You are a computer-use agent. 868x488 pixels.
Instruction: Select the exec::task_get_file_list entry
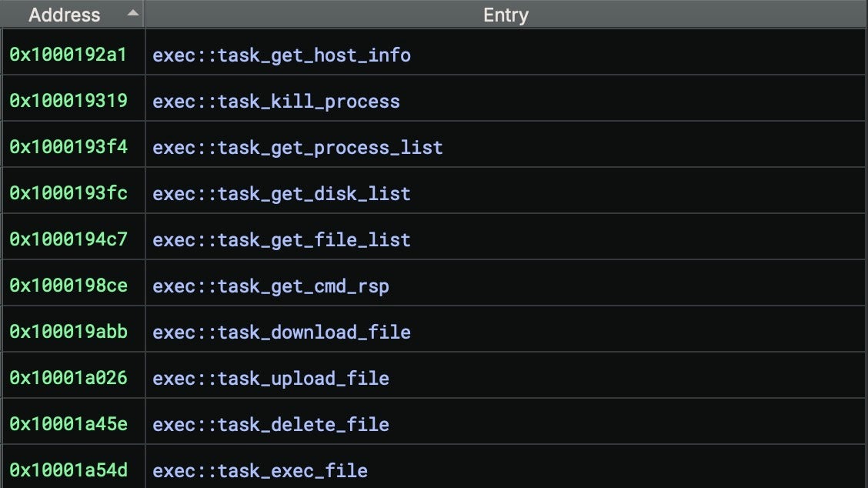point(282,240)
